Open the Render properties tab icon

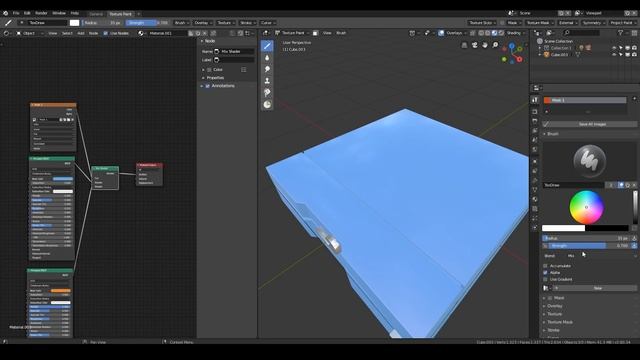(535, 111)
